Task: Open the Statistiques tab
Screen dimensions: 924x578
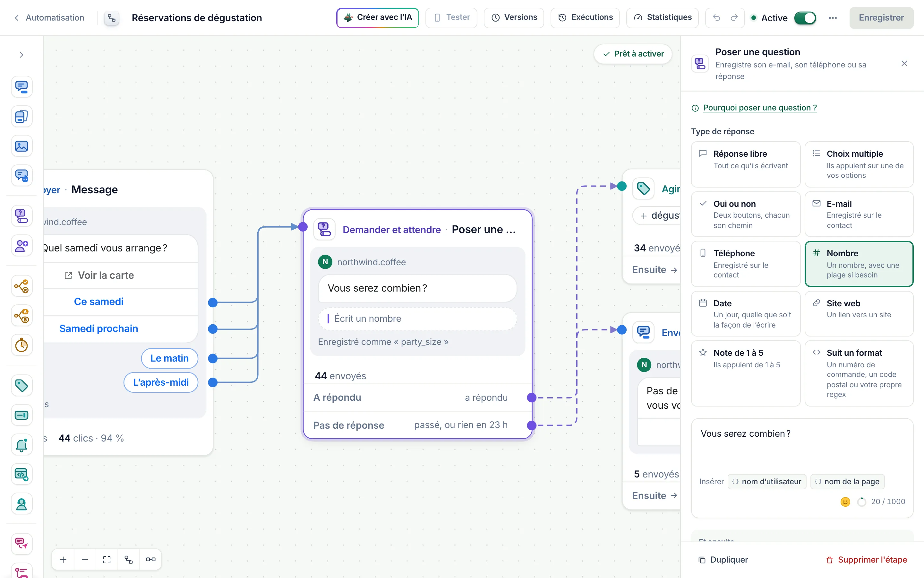Action: [x=662, y=18]
